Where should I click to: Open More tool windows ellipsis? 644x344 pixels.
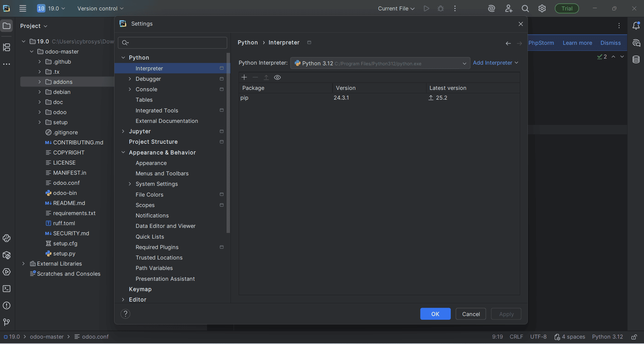(7, 64)
